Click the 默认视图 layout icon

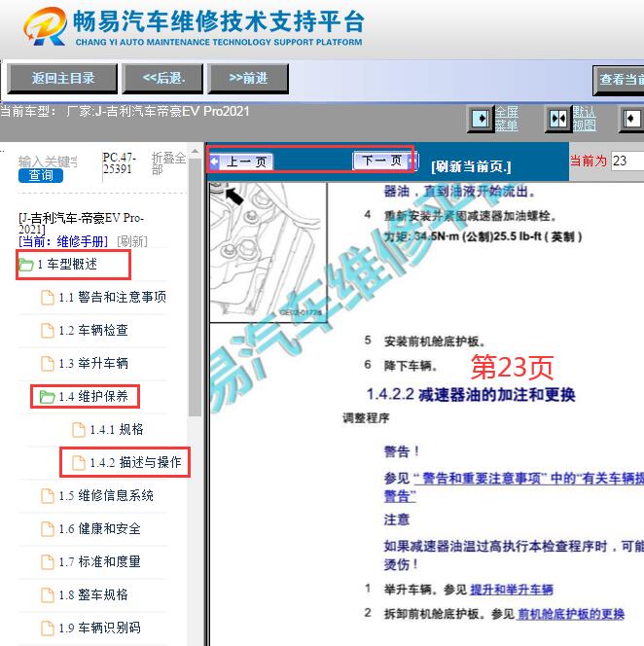coord(558,119)
